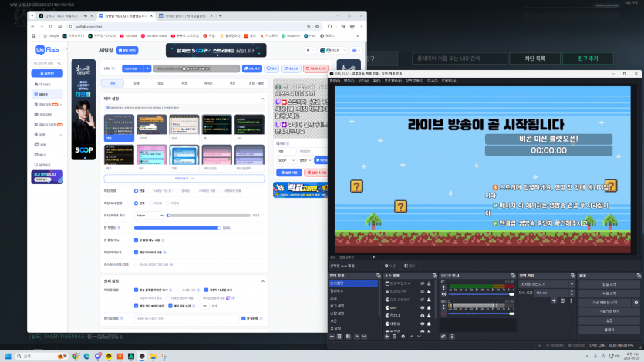The height and width of the screenshot is (362, 644).
Task: Open source properties gear in sources toolbar
Action: click(x=403, y=336)
